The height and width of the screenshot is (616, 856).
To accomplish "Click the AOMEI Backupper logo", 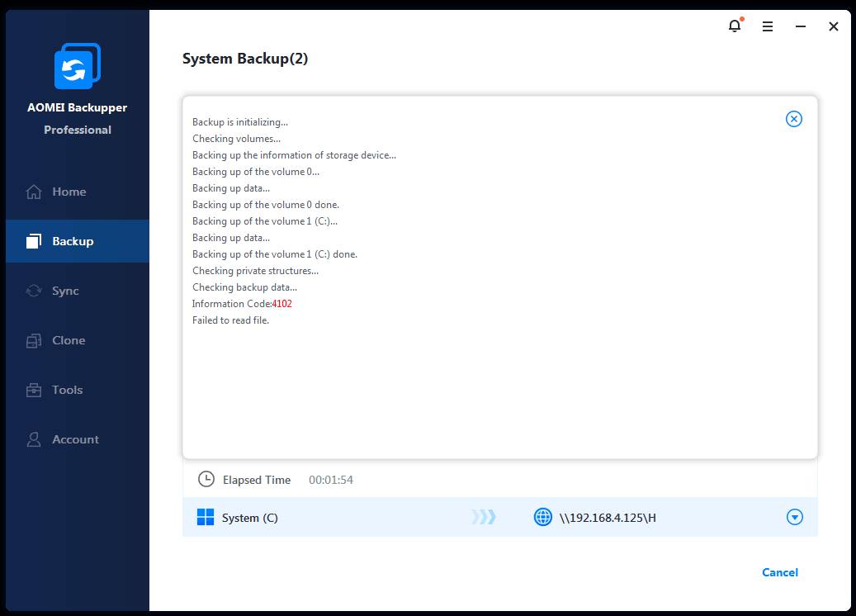I will tap(77, 66).
